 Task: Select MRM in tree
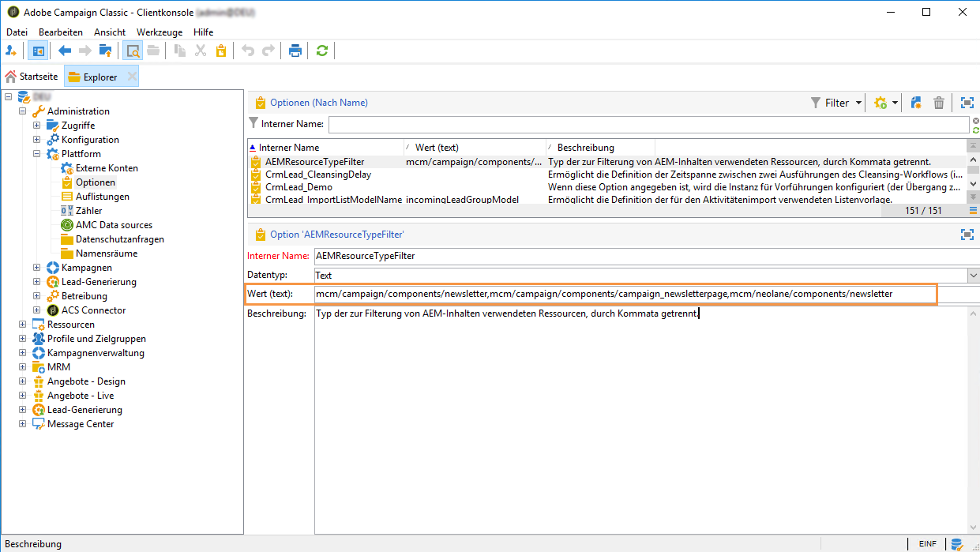58,367
